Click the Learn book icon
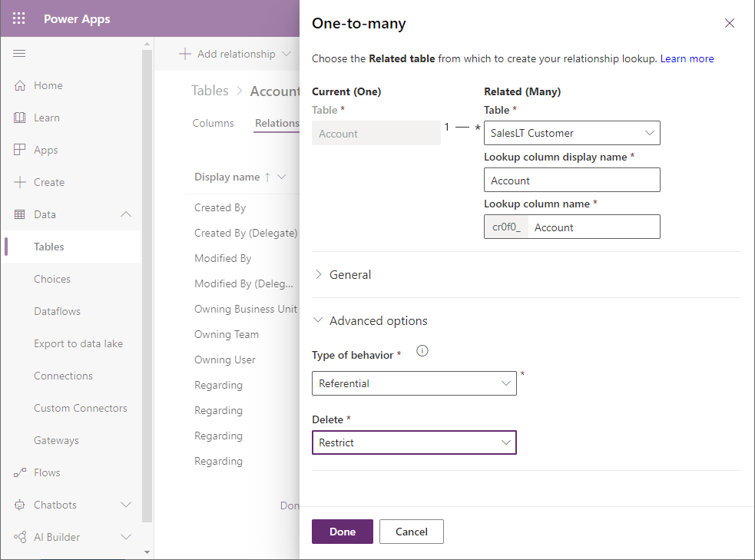 coord(20,118)
